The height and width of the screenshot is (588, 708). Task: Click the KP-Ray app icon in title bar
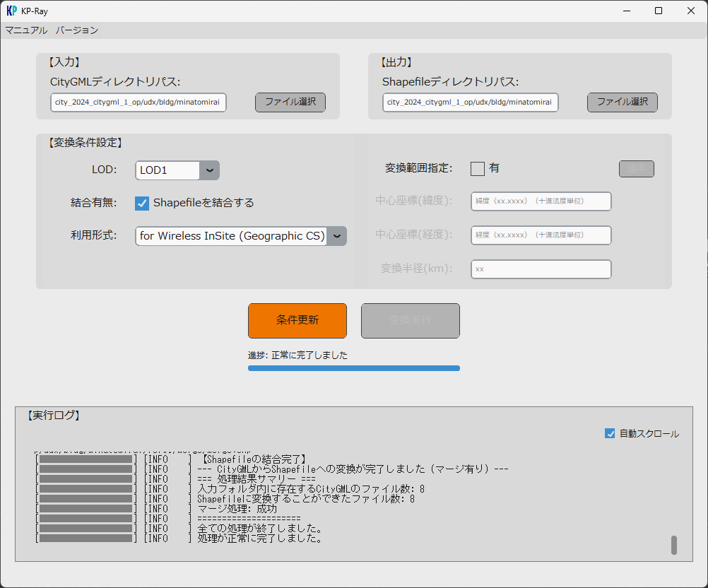[x=11, y=11]
